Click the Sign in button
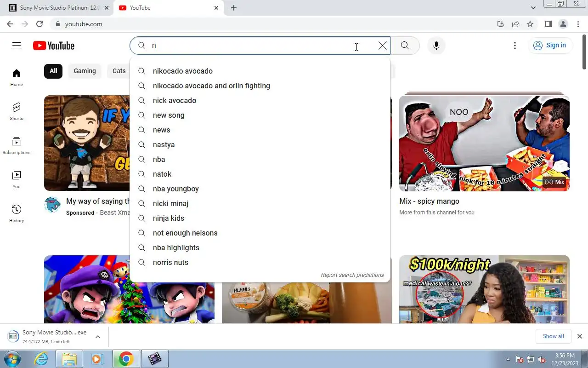Image resolution: width=588 pixels, height=368 pixels. coord(550,45)
